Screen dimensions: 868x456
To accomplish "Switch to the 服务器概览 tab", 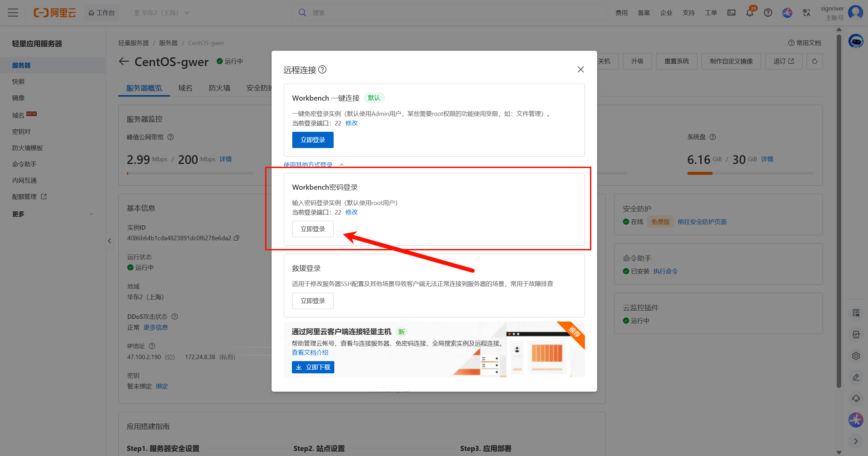I will coord(144,88).
